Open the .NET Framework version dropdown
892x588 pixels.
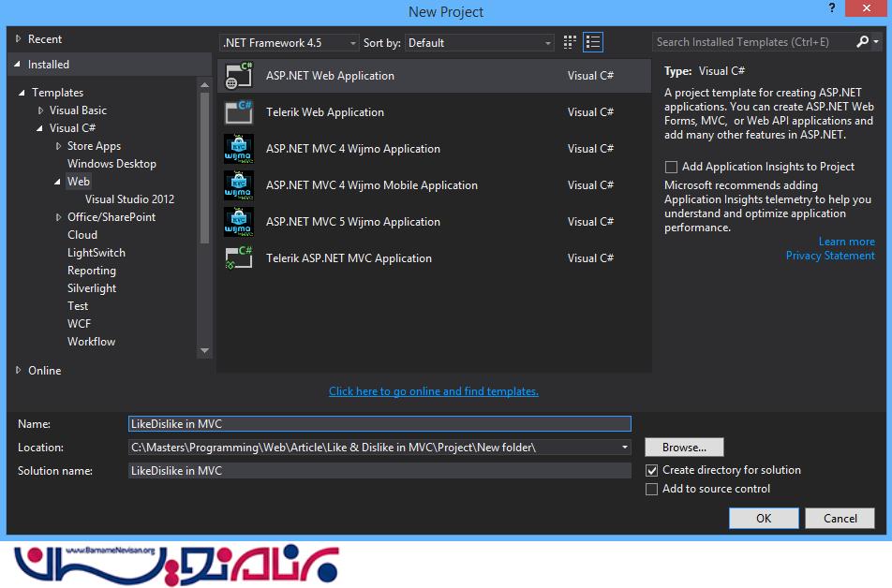click(x=289, y=43)
